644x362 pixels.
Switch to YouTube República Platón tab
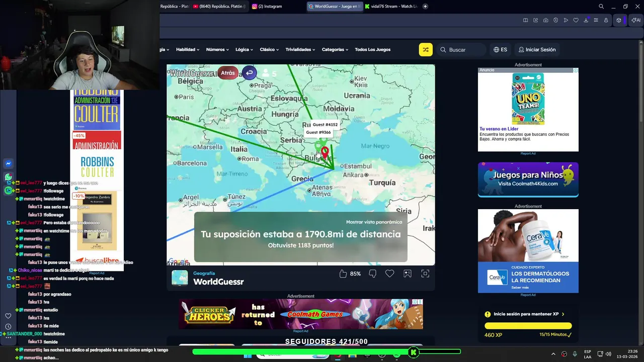[x=219, y=7]
